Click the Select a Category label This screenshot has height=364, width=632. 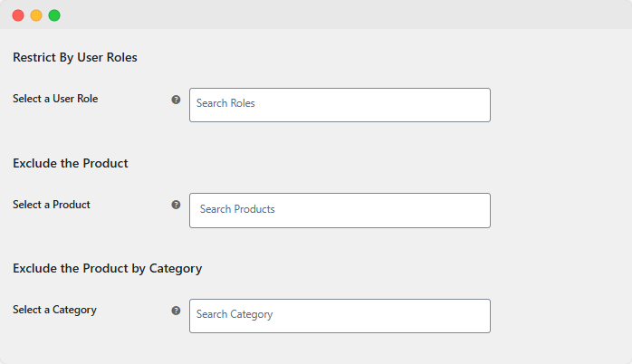[x=54, y=310]
